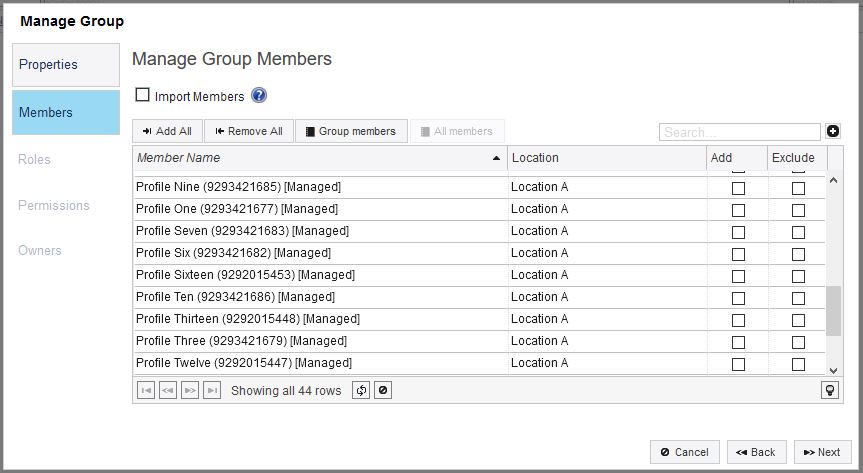Screen dimensions: 863x473
Task: Check Exclude for Profile Seven
Action: (x=798, y=232)
